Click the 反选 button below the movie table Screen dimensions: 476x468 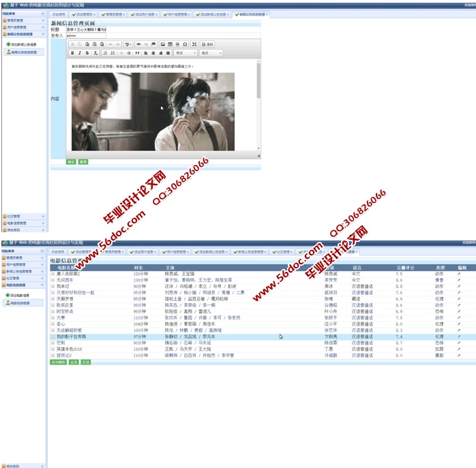[86, 362]
